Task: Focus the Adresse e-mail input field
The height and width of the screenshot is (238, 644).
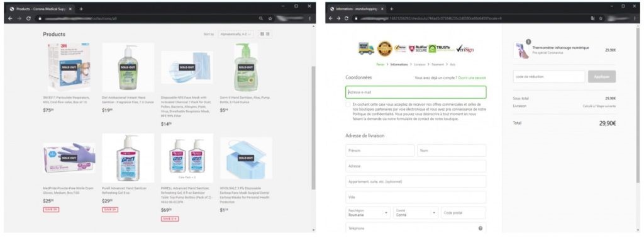Action: [x=416, y=92]
